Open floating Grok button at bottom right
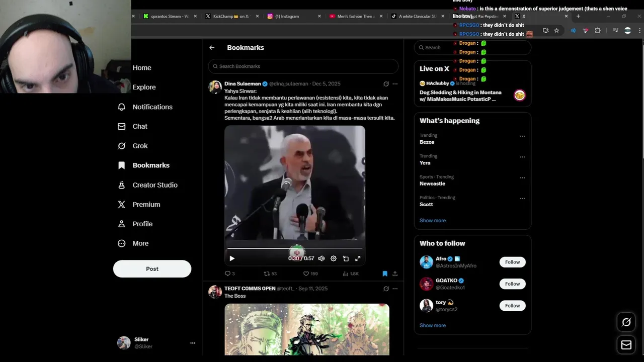 point(626,322)
